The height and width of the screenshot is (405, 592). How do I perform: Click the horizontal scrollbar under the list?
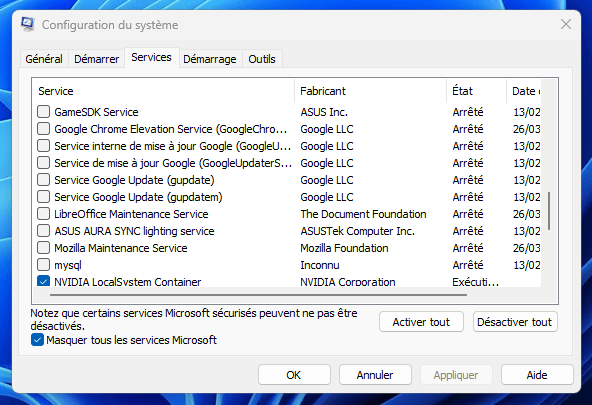coord(258,295)
